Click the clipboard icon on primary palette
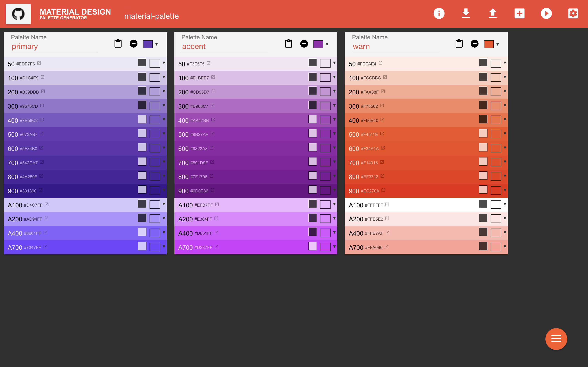588x367 pixels. [118, 44]
